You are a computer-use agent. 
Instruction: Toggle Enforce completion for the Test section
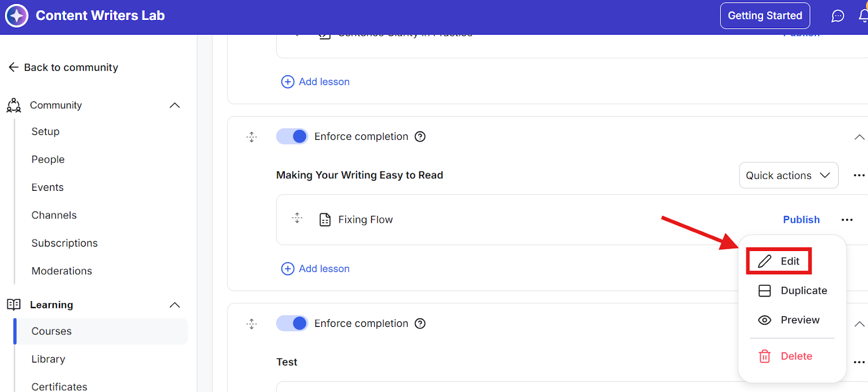292,324
